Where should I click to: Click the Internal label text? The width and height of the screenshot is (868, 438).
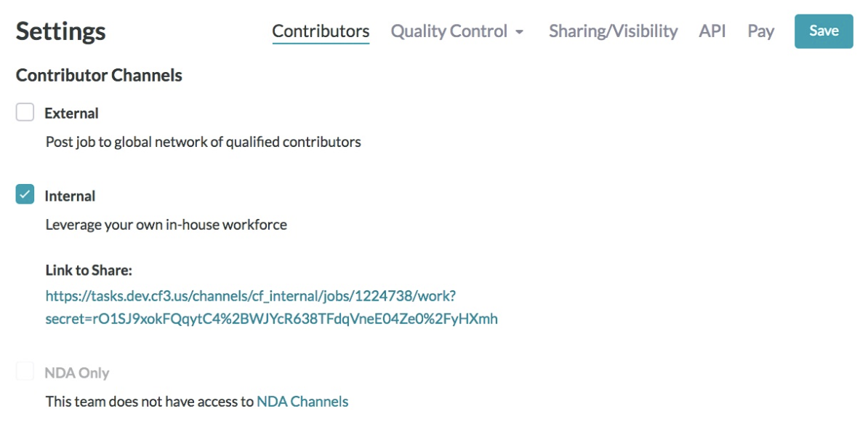tap(70, 196)
